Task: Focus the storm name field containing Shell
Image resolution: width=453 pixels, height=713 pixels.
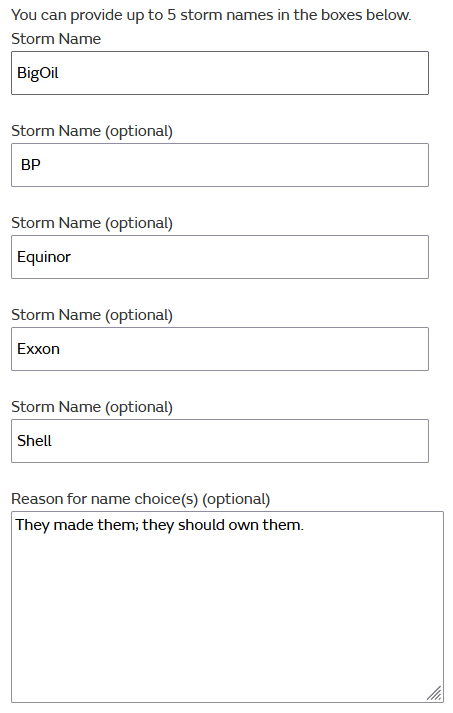Action: (220, 441)
